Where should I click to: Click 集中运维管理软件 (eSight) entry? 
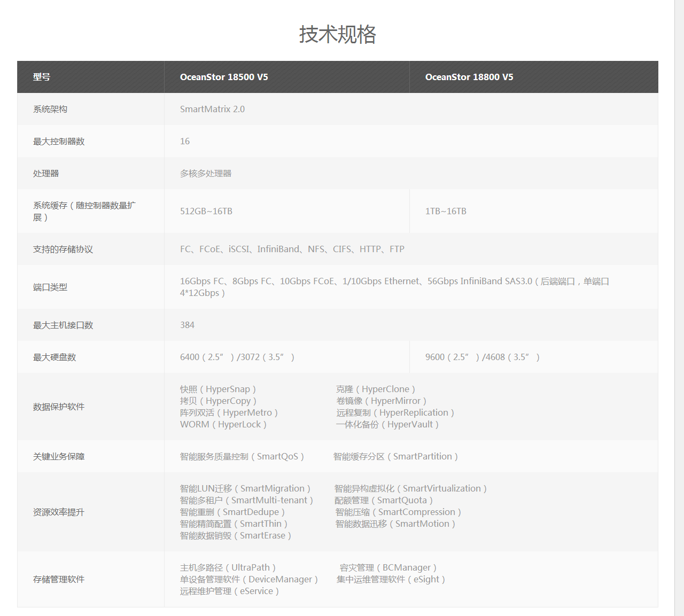click(x=391, y=579)
